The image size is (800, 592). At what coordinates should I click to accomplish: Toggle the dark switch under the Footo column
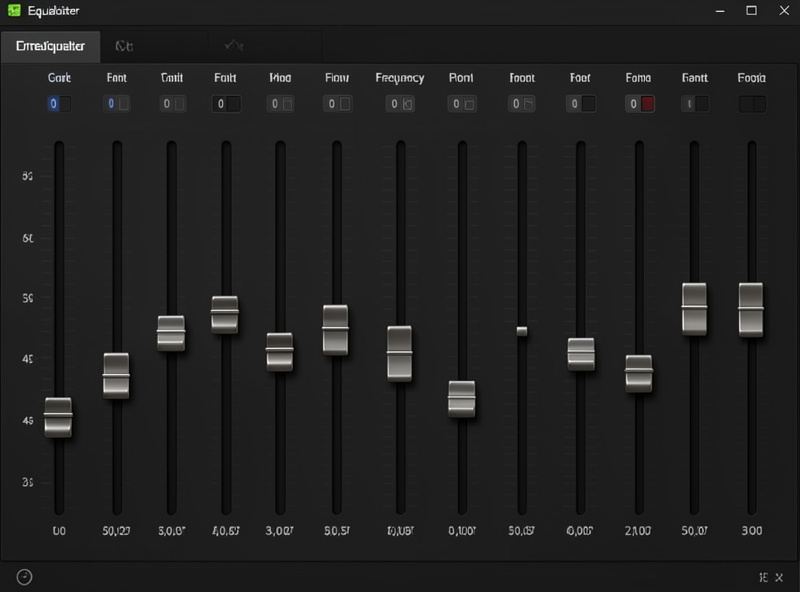coord(753,104)
